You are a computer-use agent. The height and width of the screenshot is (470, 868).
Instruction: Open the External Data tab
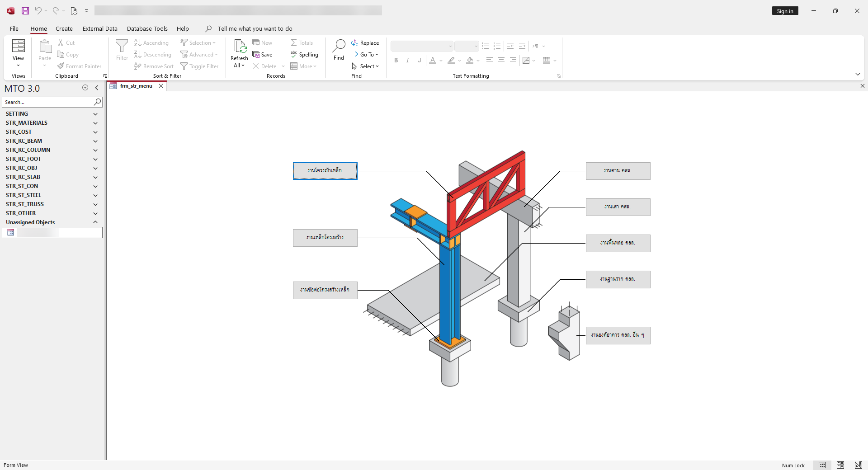click(x=100, y=28)
